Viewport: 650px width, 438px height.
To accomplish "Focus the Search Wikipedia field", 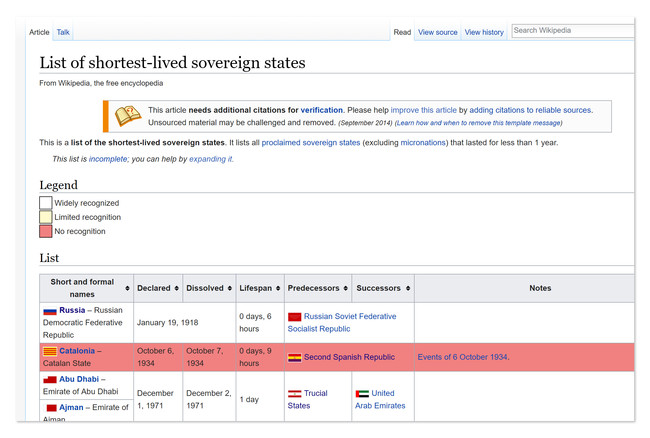I will [573, 31].
